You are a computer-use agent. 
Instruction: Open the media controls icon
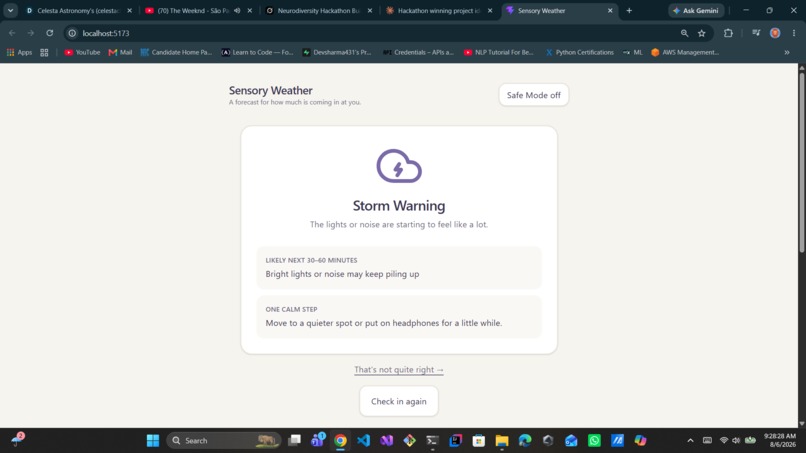pos(756,33)
